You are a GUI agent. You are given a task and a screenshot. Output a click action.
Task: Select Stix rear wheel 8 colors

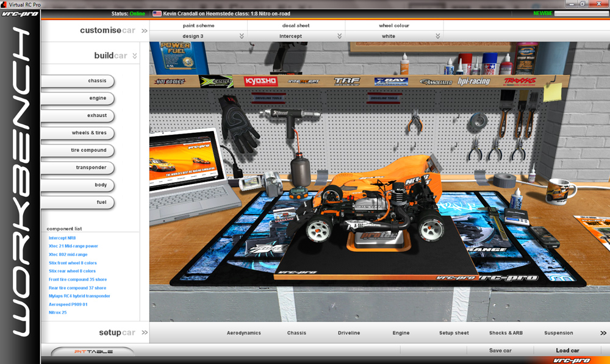[x=72, y=271]
